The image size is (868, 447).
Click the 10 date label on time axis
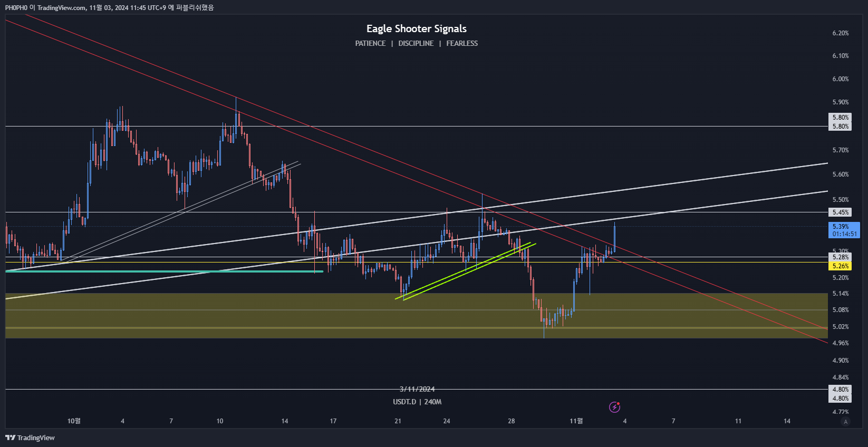click(220, 421)
